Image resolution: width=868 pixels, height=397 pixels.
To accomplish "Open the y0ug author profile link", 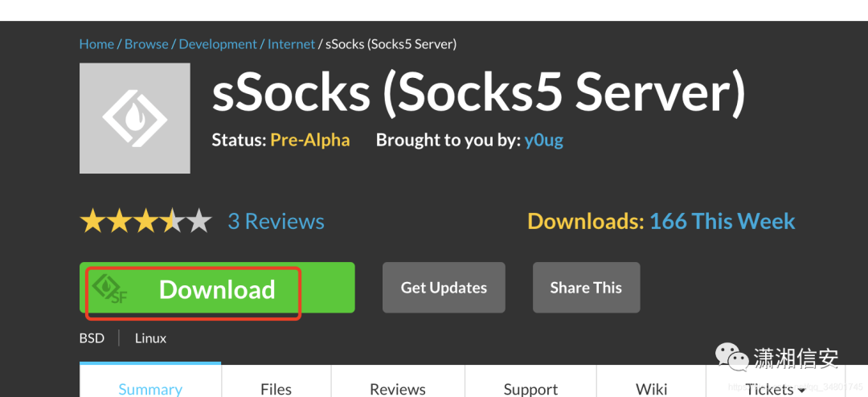I will [543, 140].
